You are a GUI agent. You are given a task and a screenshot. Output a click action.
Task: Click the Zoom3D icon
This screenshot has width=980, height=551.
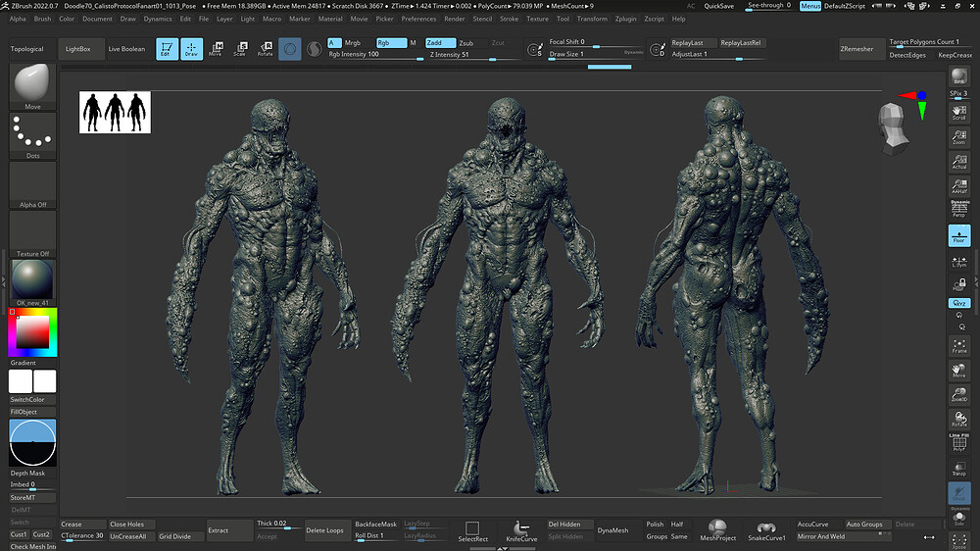tap(958, 395)
